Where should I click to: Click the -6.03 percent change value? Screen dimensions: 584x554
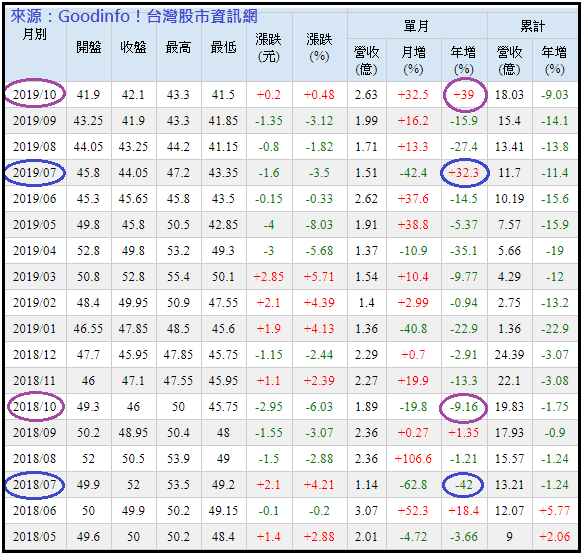319,407
